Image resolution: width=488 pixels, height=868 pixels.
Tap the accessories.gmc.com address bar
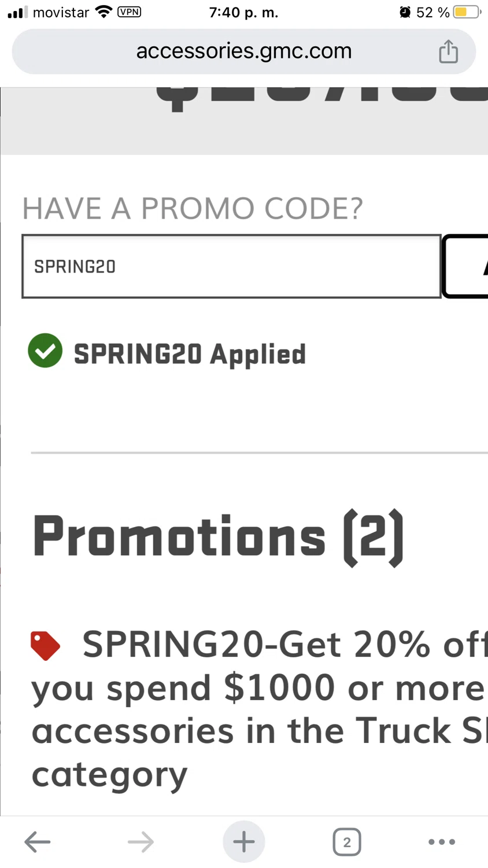pyautogui.click(x=243, y=52)
